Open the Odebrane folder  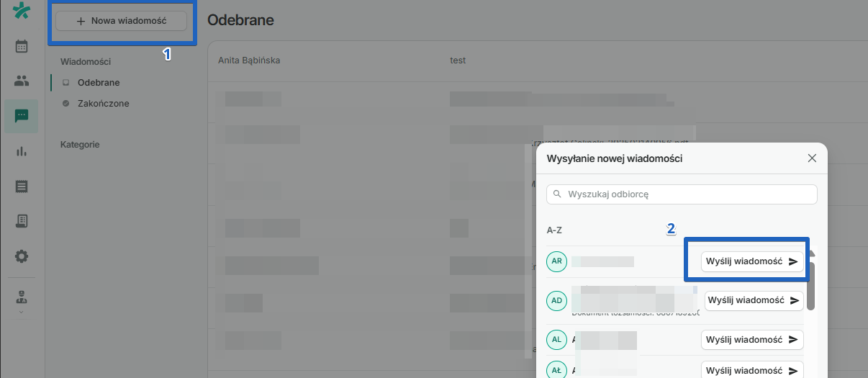click(x=99, y=83)
